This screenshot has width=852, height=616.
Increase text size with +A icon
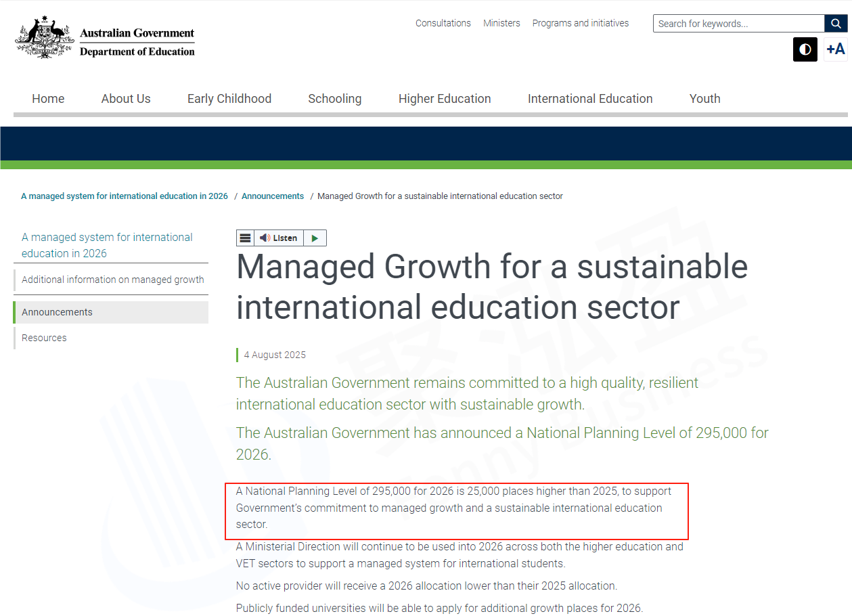click(x=836, y=49)
